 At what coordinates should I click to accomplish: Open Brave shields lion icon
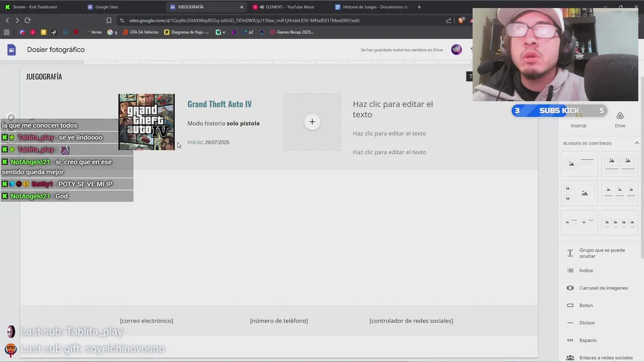pos(461,21)
